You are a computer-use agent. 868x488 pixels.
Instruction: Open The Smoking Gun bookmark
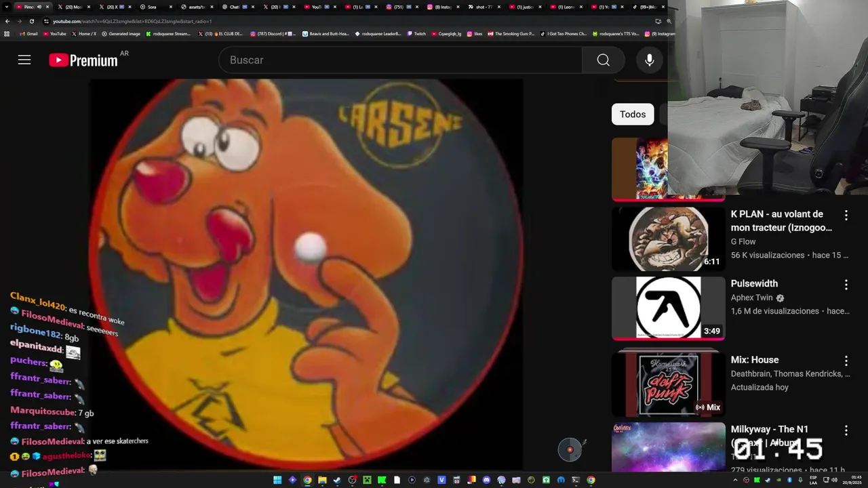[511, 34]
